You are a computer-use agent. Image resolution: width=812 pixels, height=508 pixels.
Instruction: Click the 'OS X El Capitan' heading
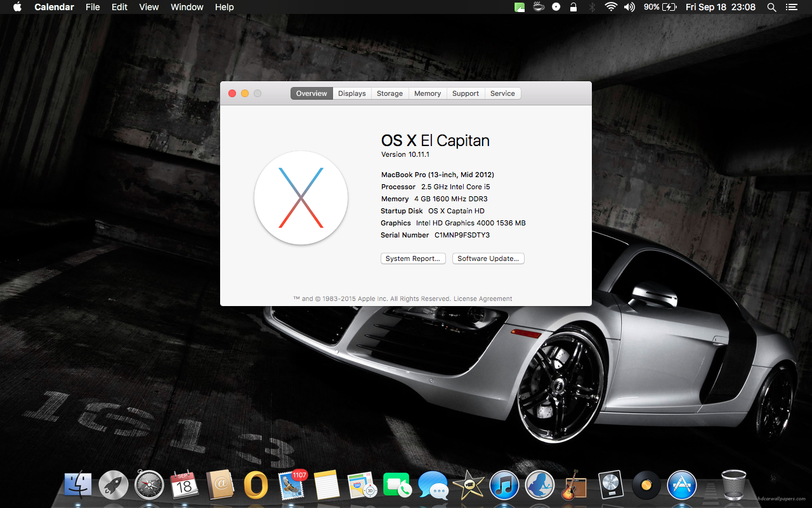click(435, 140)
